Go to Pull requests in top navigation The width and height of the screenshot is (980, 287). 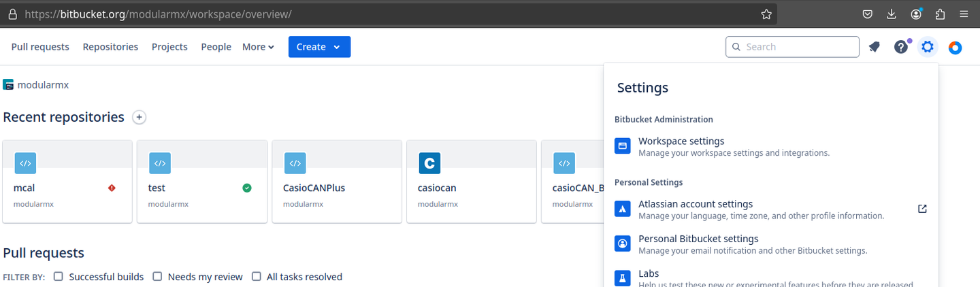coord(40,47)
